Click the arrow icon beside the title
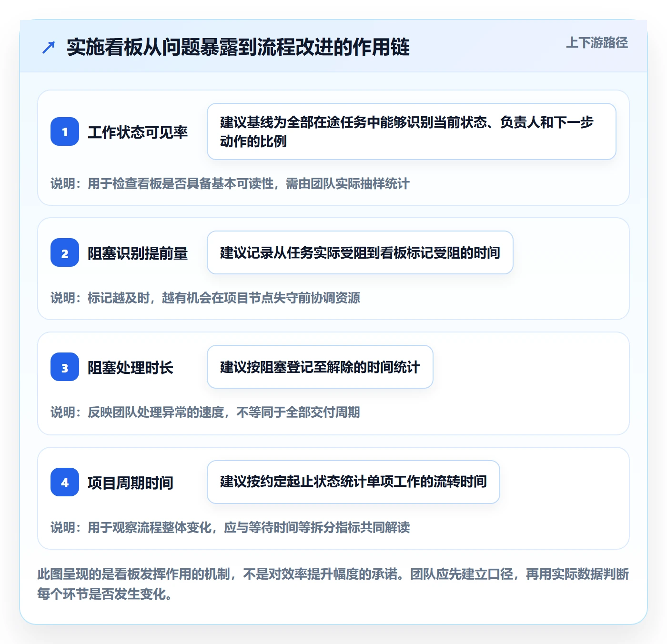The image size is (667, 644). coord(49,47)
